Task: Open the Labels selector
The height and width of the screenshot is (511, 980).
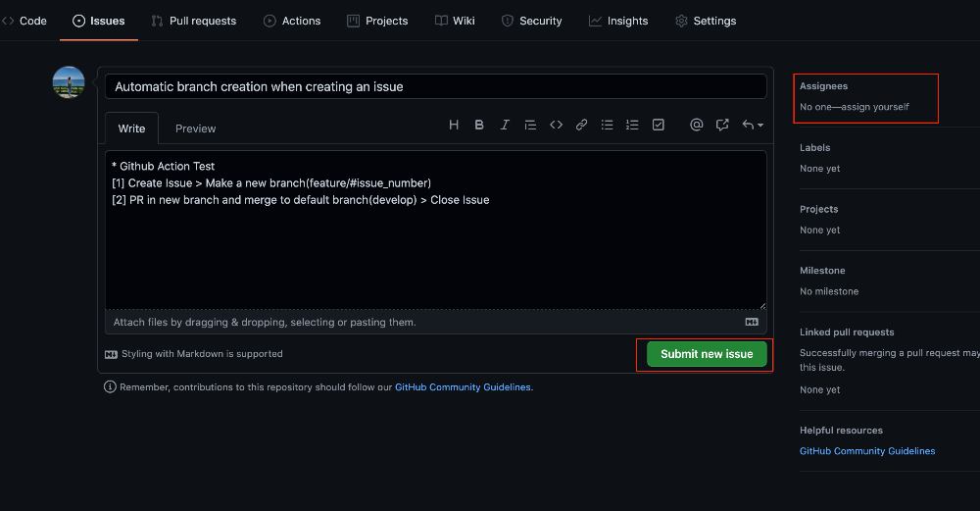Action: [x=815, y=147]
